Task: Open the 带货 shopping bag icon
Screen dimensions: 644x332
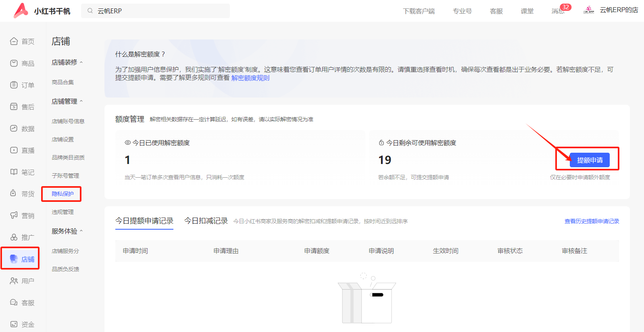Action: coord(14,194)
